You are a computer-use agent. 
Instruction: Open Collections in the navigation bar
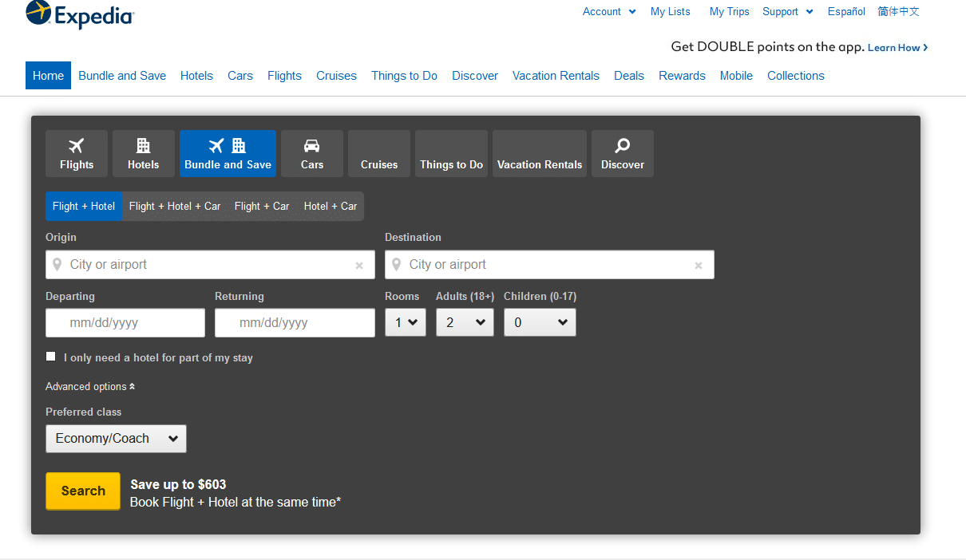point(796,76)
